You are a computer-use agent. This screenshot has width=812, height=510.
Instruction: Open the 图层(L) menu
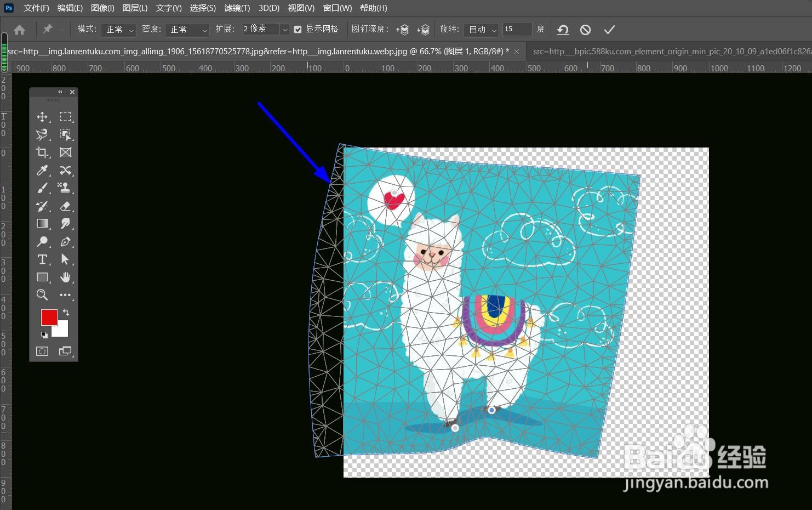click(x=135, y=8)
